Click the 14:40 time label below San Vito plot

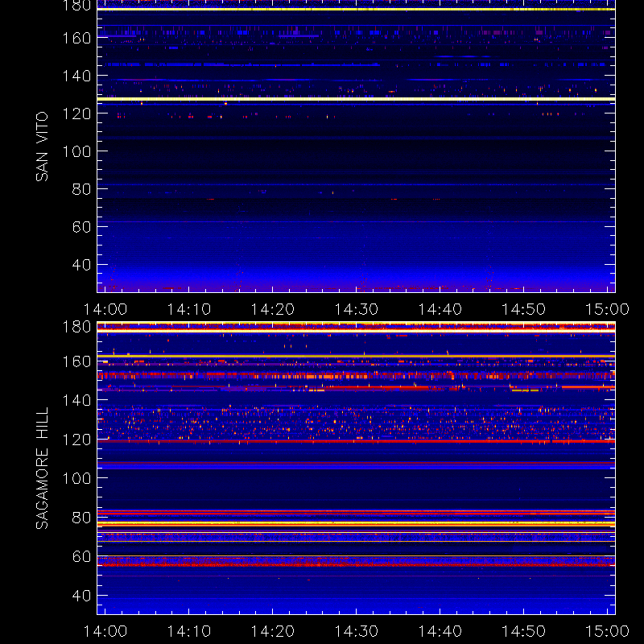tap(440, 309)
